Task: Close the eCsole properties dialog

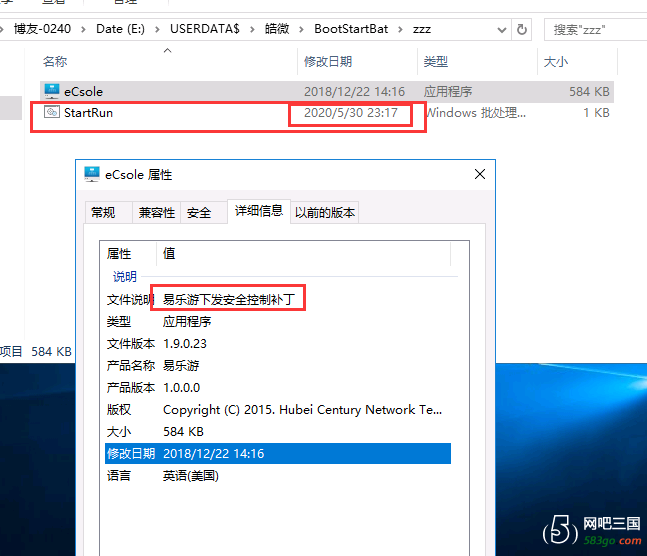Action: [x=480, y=174]
